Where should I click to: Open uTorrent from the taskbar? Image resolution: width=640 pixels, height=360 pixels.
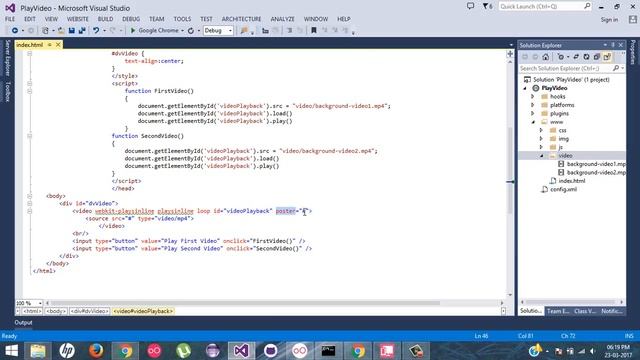tap(183, 351)
